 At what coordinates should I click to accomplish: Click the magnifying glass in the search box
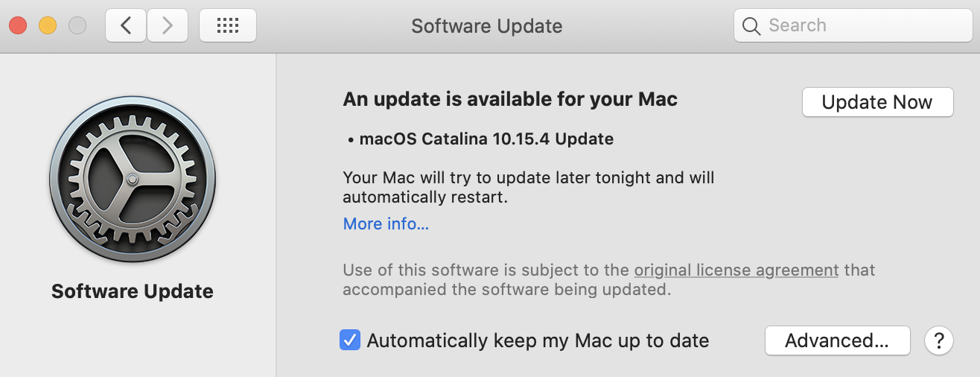point(751,26)
